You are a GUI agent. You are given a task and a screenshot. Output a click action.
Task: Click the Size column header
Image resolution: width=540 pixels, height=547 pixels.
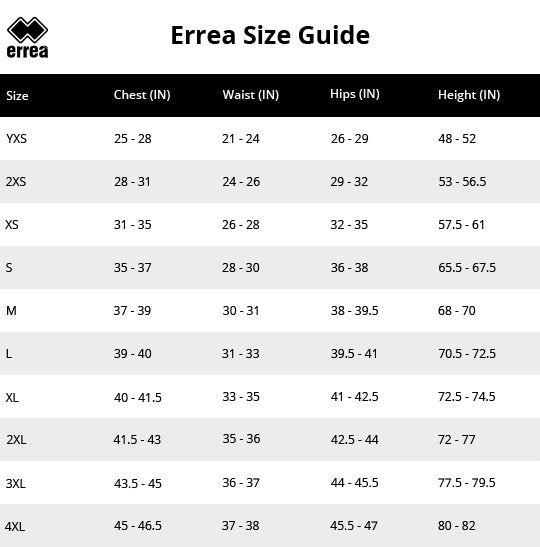[x=17, y=96]
